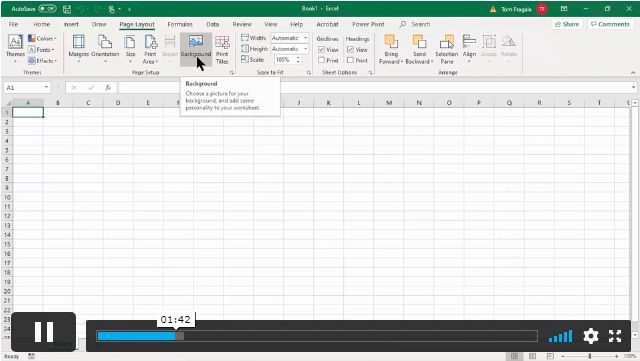Viewport: 640px width, 361px height.
Task: Switch to Normal view in status bar
Action: click(x=515, y=356)
